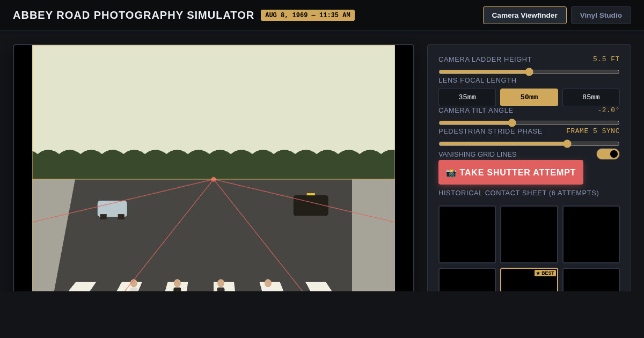Click the -2.0° tilt value
Viewport: 644px width, 338px height.
pos(609,110)
